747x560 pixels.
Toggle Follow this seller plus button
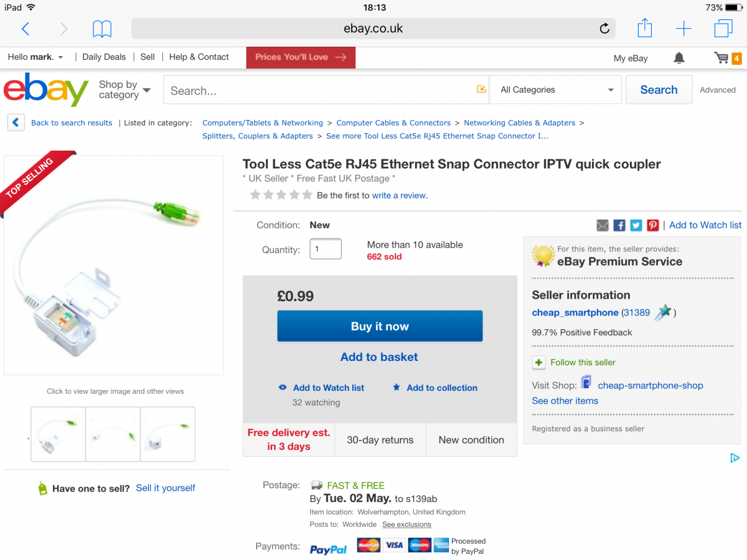coord(539,362)
